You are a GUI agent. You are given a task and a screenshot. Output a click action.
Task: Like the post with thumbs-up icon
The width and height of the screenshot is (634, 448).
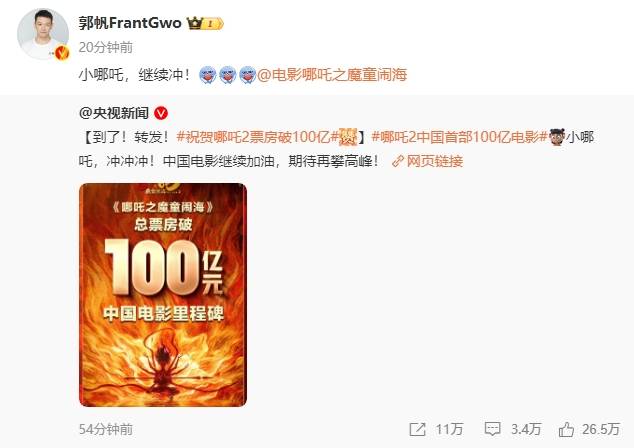point(566,429)
